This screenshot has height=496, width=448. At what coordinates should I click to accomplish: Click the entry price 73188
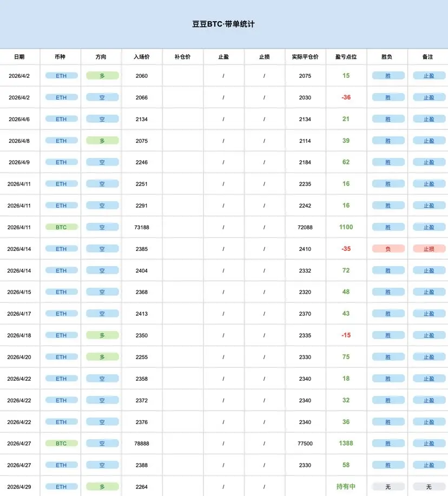click(x=142, y=227)
